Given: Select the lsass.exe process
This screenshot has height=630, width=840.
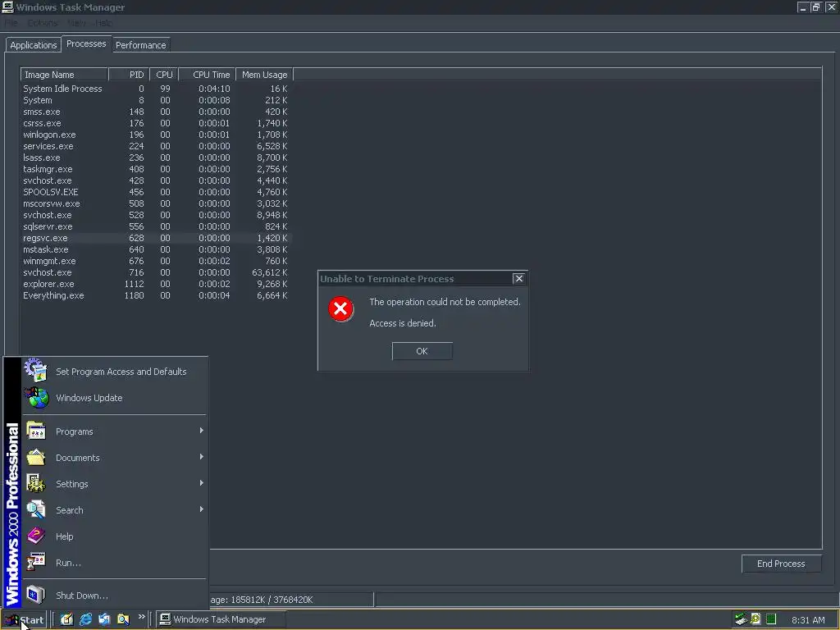Looking at the screenshot, I should 155,157.
